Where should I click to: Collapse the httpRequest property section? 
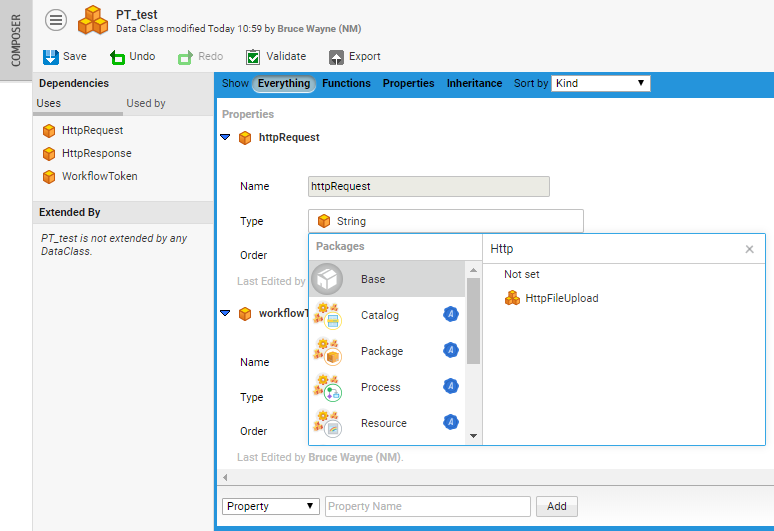(x=225, y=138)
